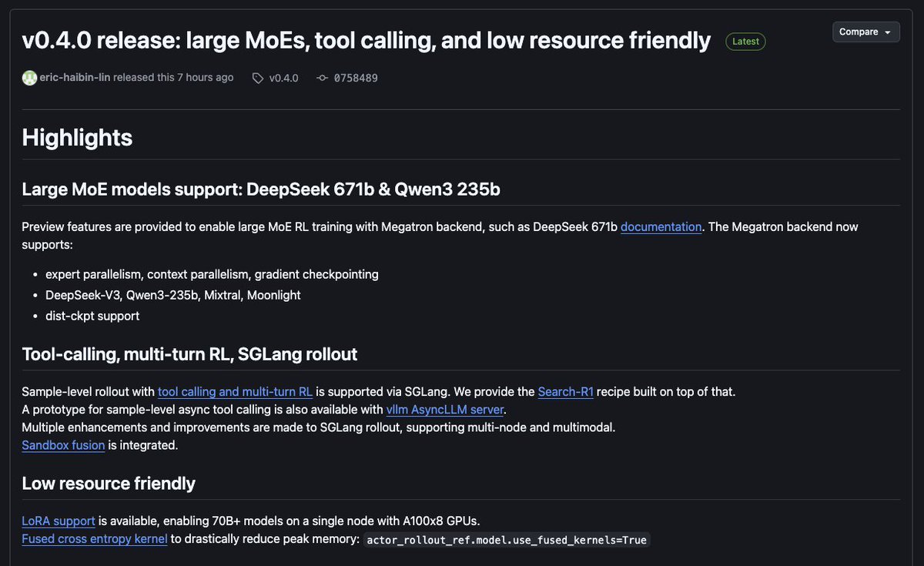The image size is (924, 566).
Task: Open the Sandbox fusion link
Action: pyautogui.click(x=63, y=444)
